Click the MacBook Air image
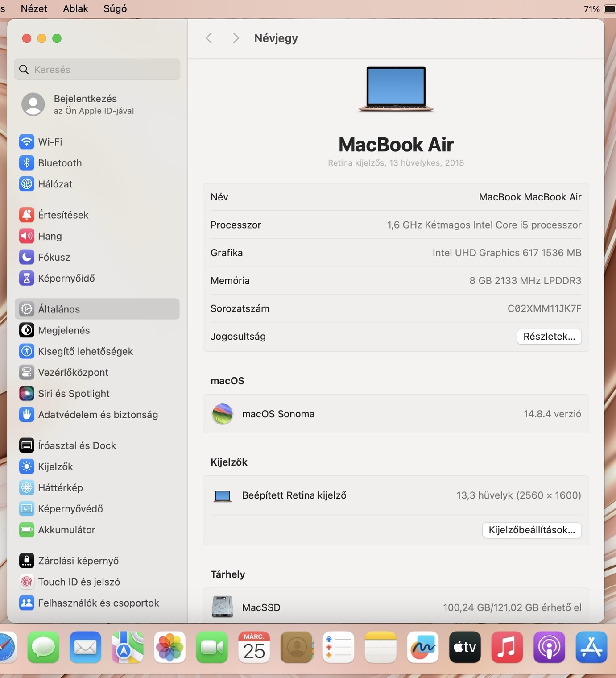The height and width of the screenshot is (678, 616). point(396,89)
